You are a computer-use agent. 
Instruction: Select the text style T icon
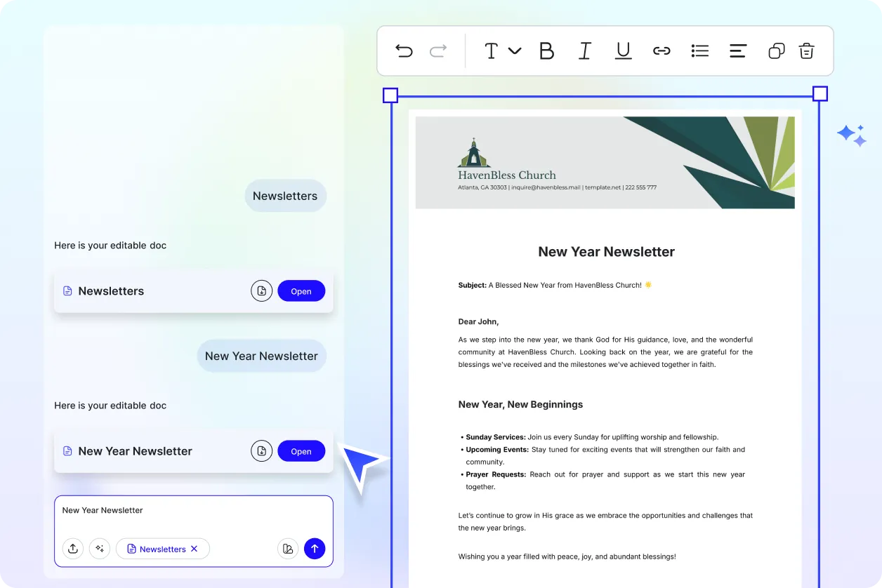coord(492,51)
